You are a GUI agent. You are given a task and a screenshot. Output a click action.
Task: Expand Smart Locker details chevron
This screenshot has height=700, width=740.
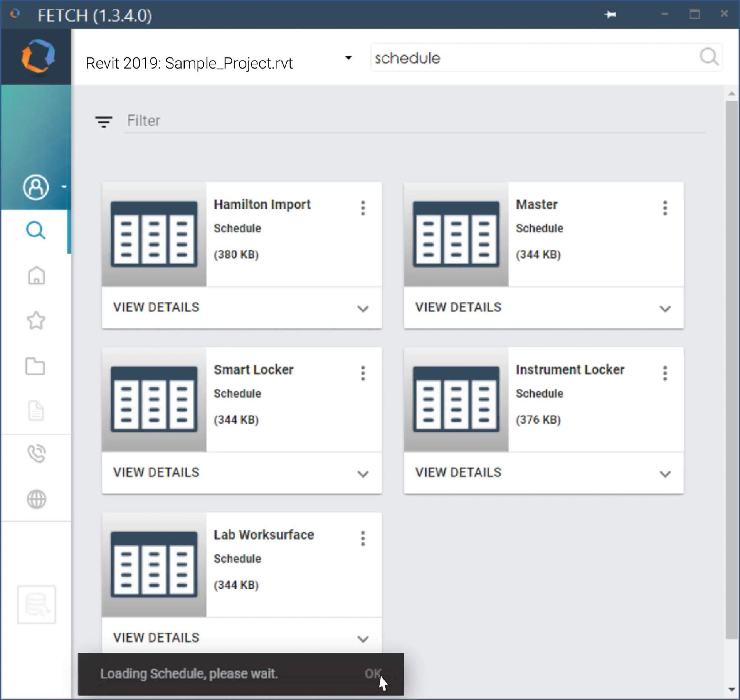point(363,473)
